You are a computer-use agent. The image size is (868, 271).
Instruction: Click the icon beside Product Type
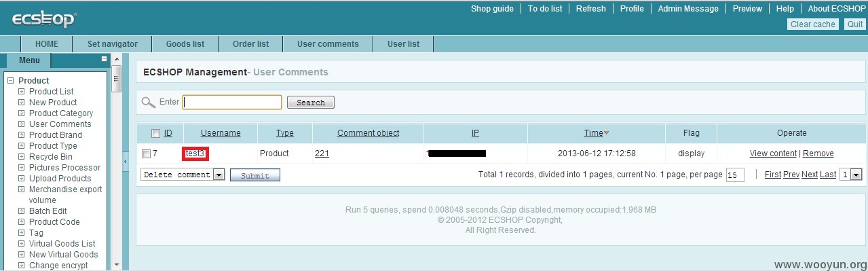(x=21, y=146)
